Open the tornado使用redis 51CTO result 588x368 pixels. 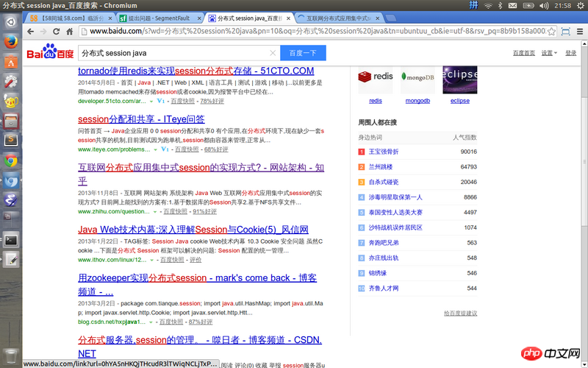[x=196, y=71]
